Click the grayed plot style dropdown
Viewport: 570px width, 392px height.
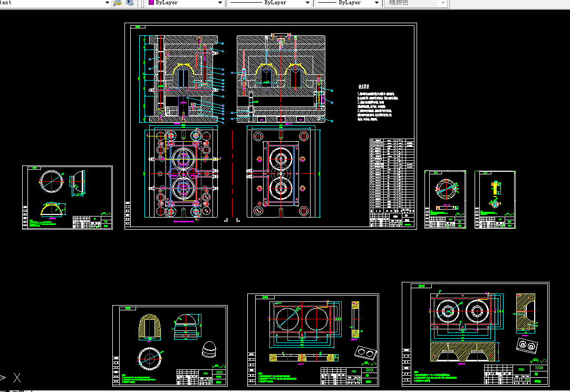pyautogui.click(x=417, y=3)
